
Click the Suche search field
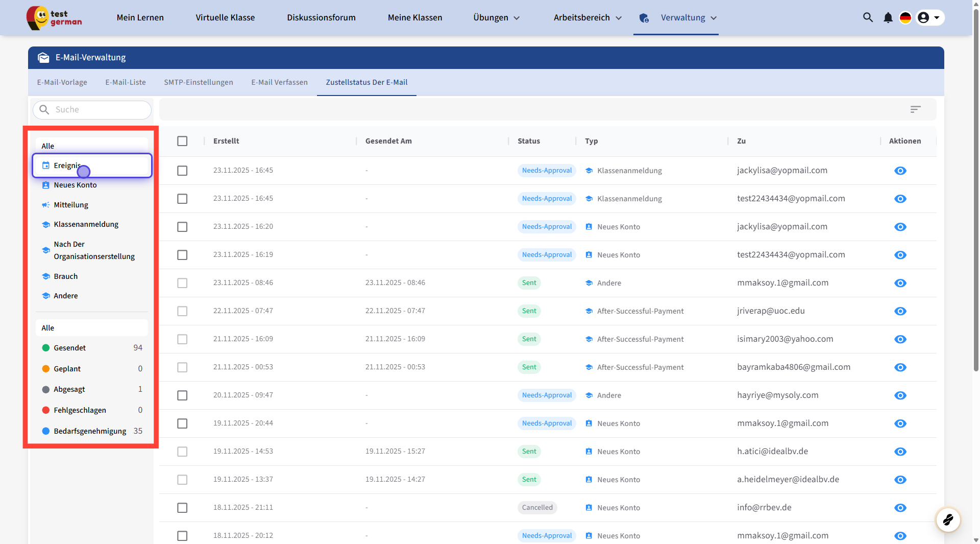click(97, 110)
